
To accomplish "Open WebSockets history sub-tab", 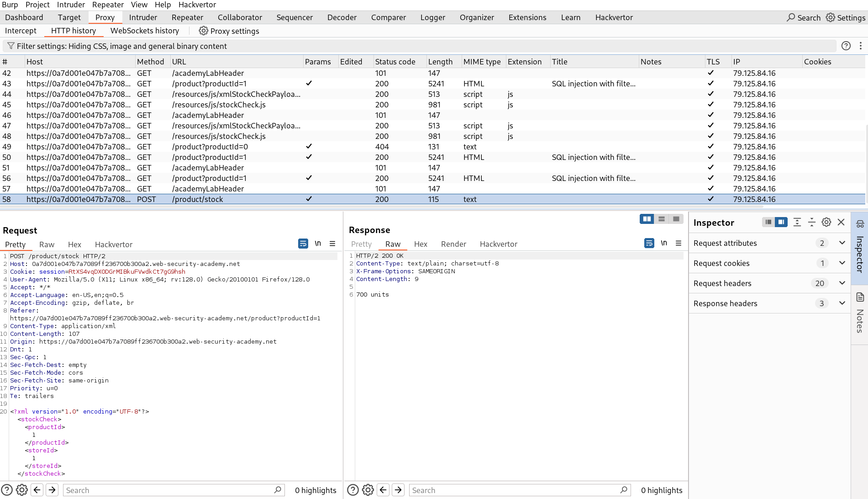I will click(x=145, y=31).
